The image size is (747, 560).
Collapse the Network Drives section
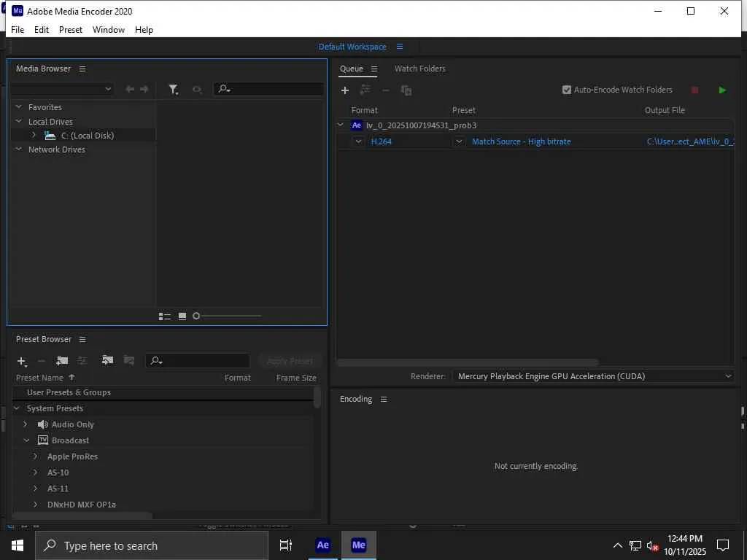(x=18, y=149)
